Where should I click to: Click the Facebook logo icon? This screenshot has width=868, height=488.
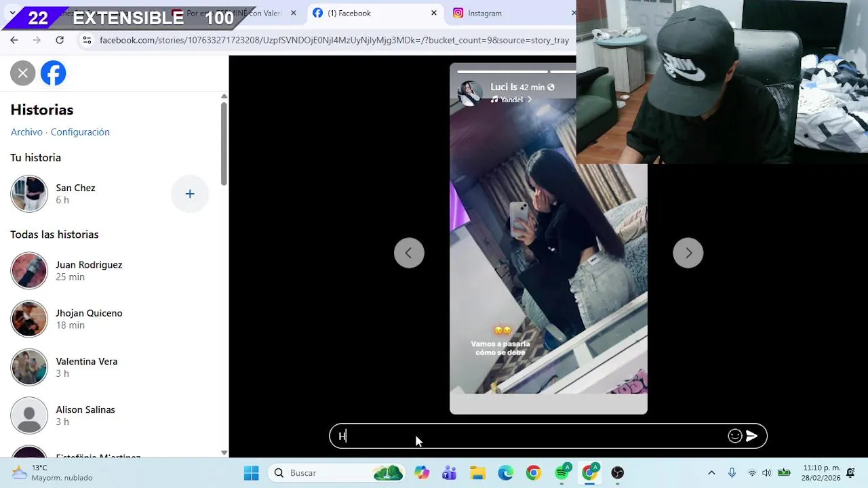point(54,73)
